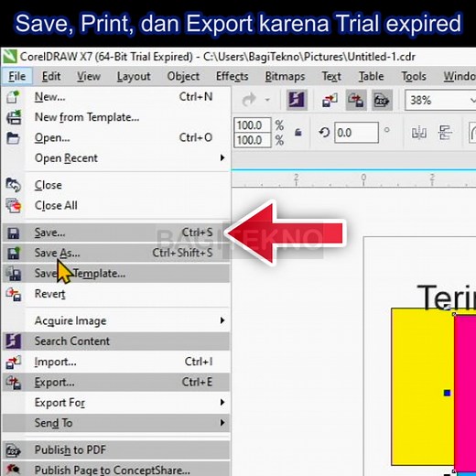The width and height of the screenshot is (476, 476).
Task: Click the bottom scale factor field 100.0
Action: coord(252,140)
